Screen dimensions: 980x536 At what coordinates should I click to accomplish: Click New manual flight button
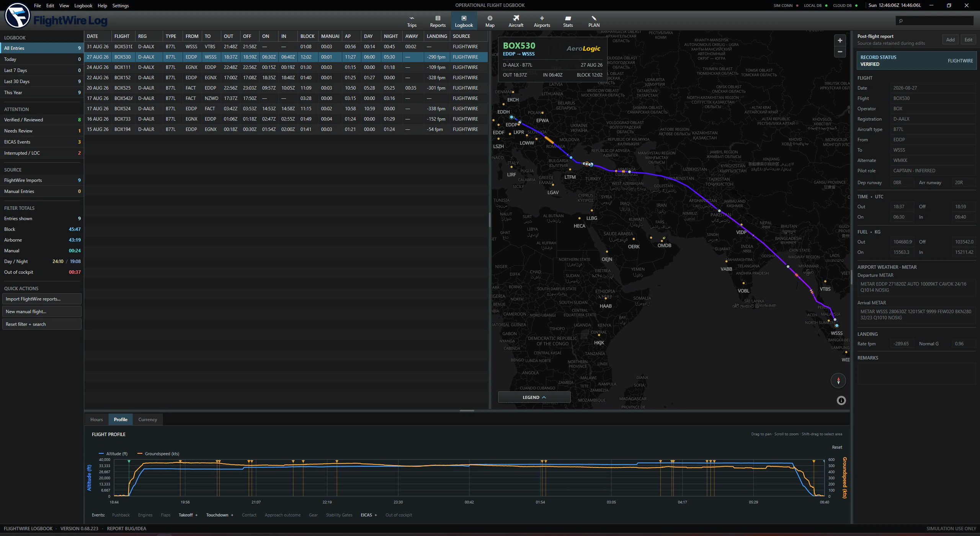click(x=42, y=312)
